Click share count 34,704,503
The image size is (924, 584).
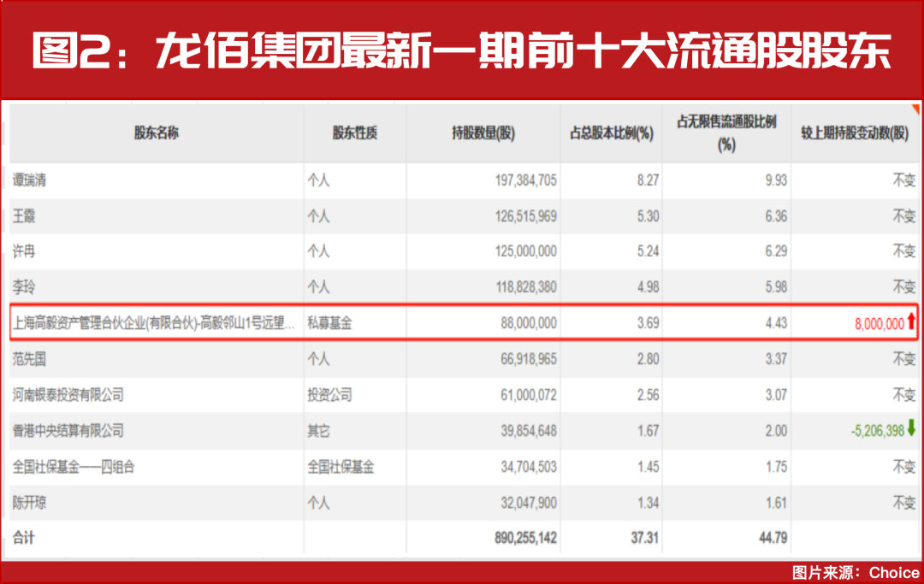point(529,467)
